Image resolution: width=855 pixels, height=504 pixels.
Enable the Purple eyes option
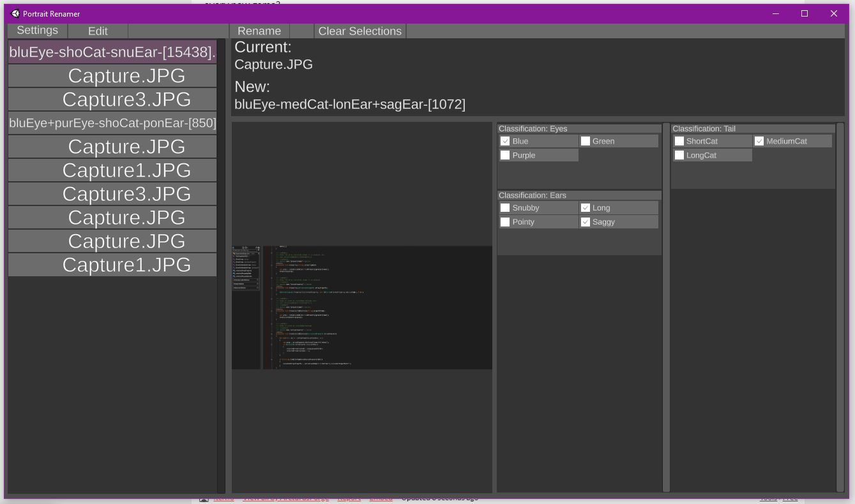[x=505, y=154]
